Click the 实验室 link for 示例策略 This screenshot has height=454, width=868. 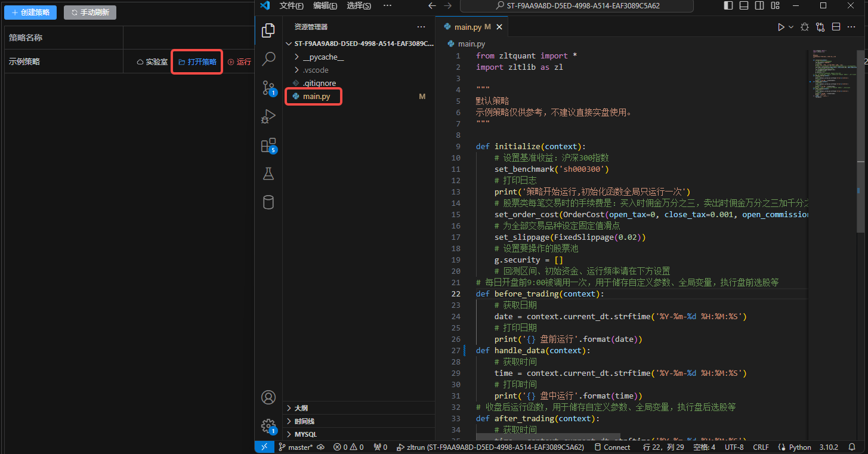coord(152,61)
